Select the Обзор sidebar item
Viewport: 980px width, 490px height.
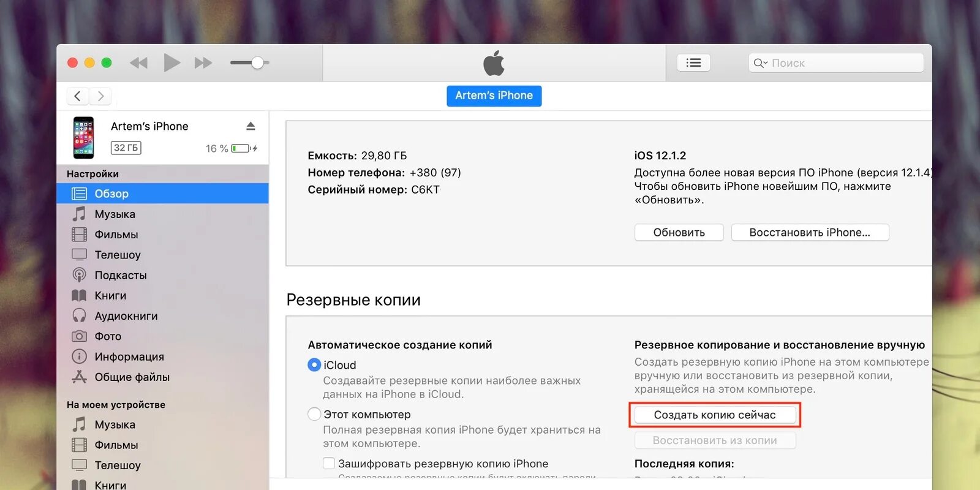coord(162,194)
